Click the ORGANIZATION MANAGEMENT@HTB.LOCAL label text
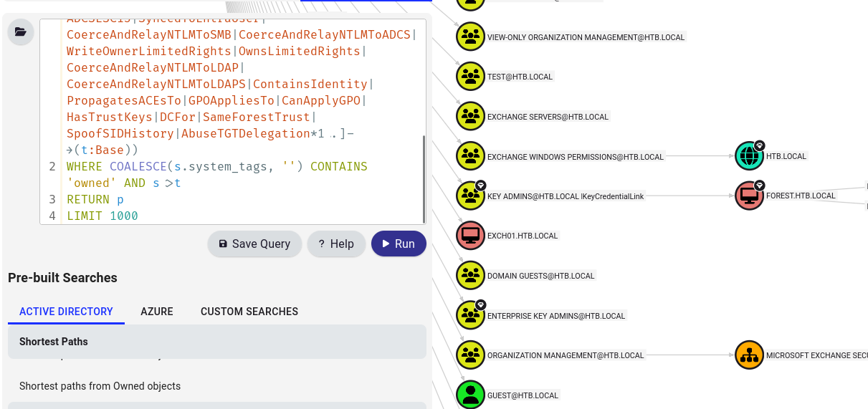The width and height of the screenshot is (868, 409). click(566, 355)
